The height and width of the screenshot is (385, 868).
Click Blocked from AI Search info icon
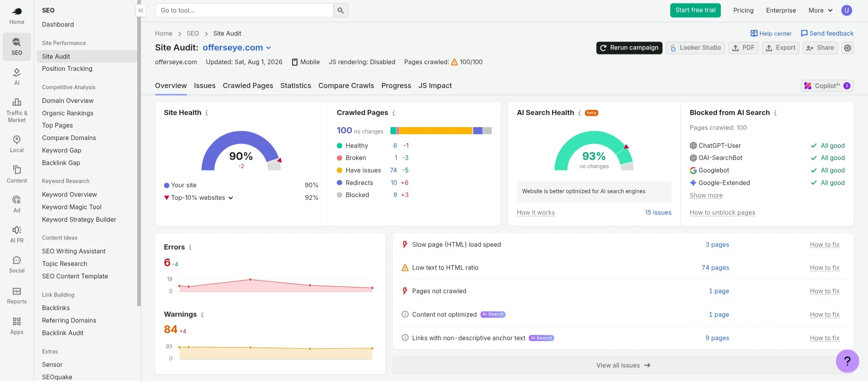775,113
